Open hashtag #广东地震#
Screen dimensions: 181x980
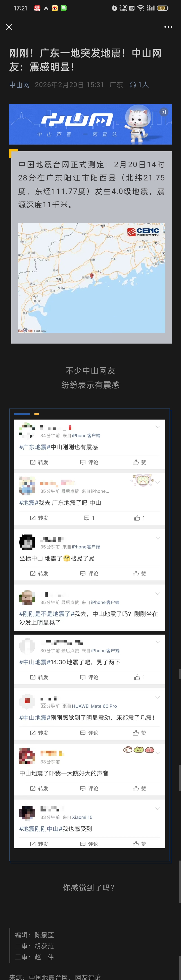point(35,447)
